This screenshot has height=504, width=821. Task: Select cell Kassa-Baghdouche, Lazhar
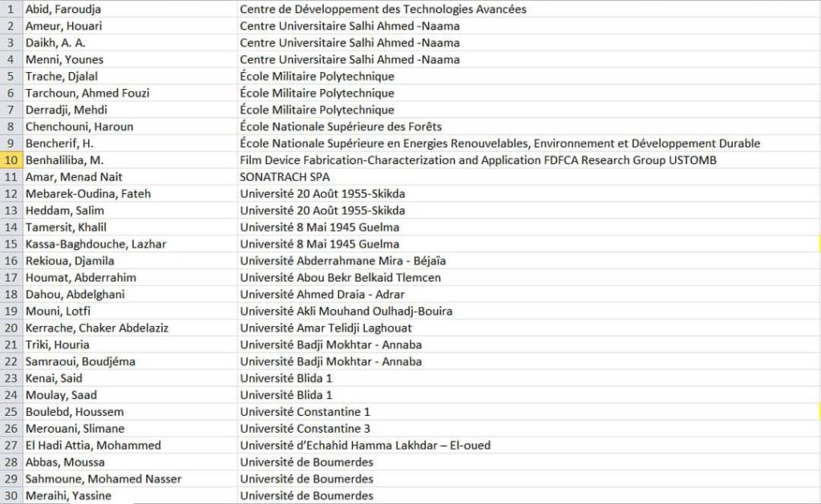(x=130, y=244)
